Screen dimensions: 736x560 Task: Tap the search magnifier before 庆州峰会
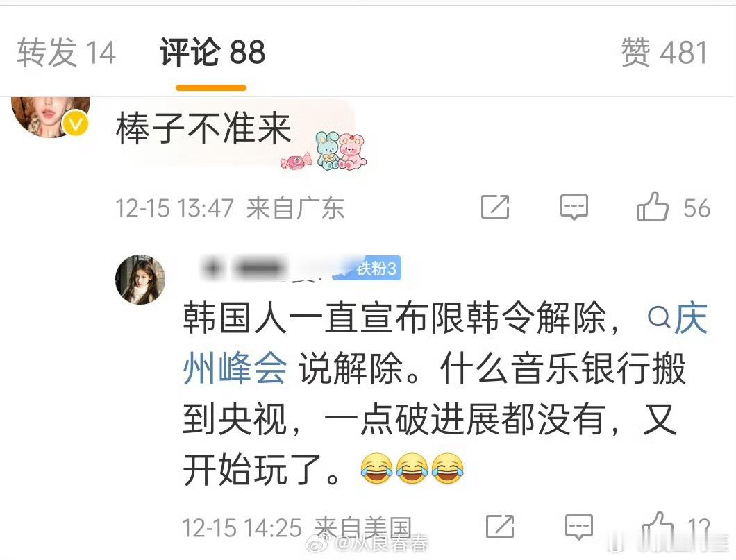pos(659,319)
